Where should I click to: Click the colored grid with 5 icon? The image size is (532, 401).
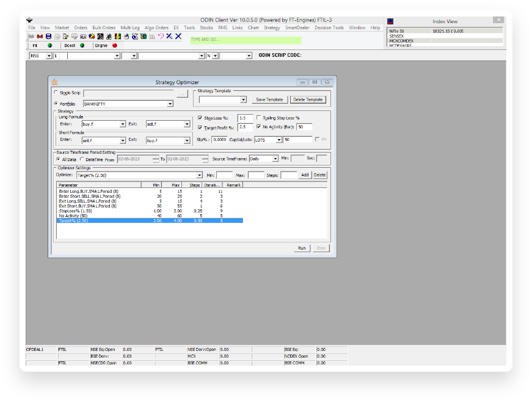point(118,36)
